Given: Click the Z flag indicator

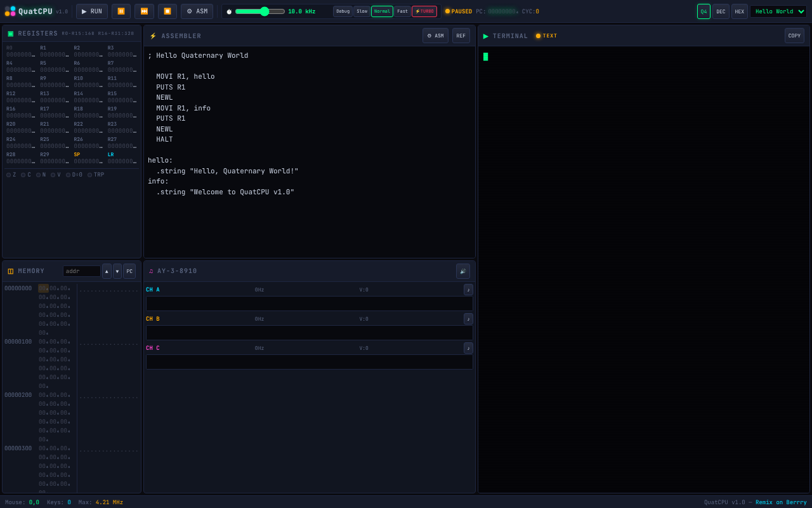Looking at the screenshot, I should tap(11, 175).
